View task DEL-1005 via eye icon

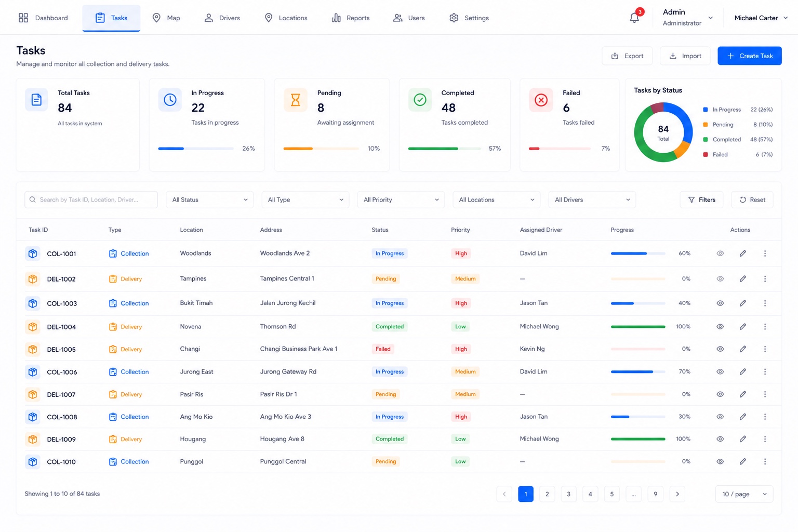(720, 349)
